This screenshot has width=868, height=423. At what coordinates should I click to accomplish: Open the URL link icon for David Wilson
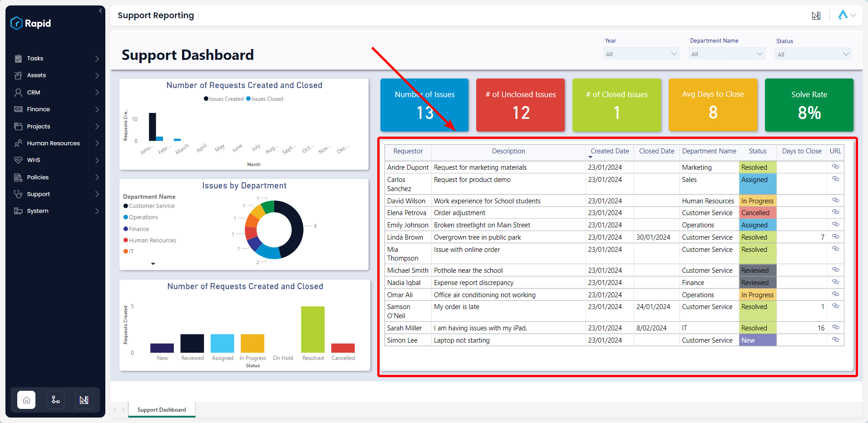(x=835, y=200)
